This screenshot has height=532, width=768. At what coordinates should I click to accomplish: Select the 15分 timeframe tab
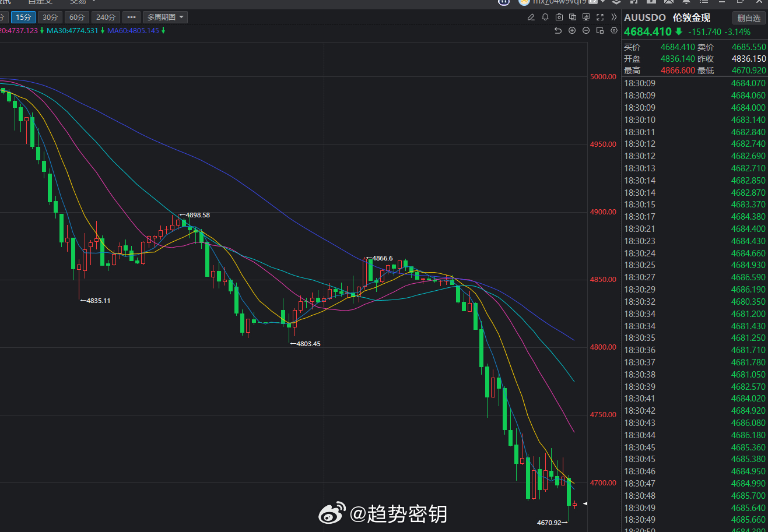click(x=23, y=17)
